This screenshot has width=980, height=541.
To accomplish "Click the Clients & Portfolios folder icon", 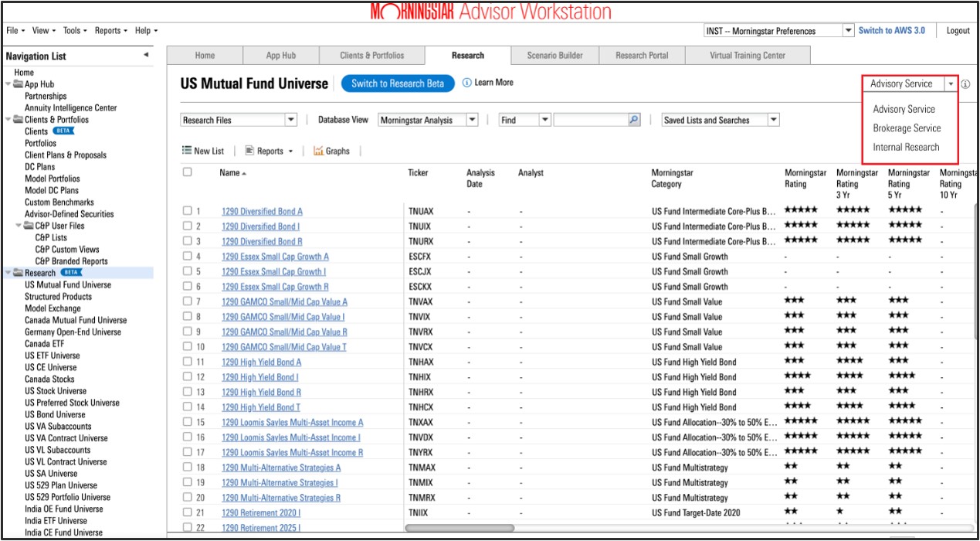I will [x=18, y=120].
